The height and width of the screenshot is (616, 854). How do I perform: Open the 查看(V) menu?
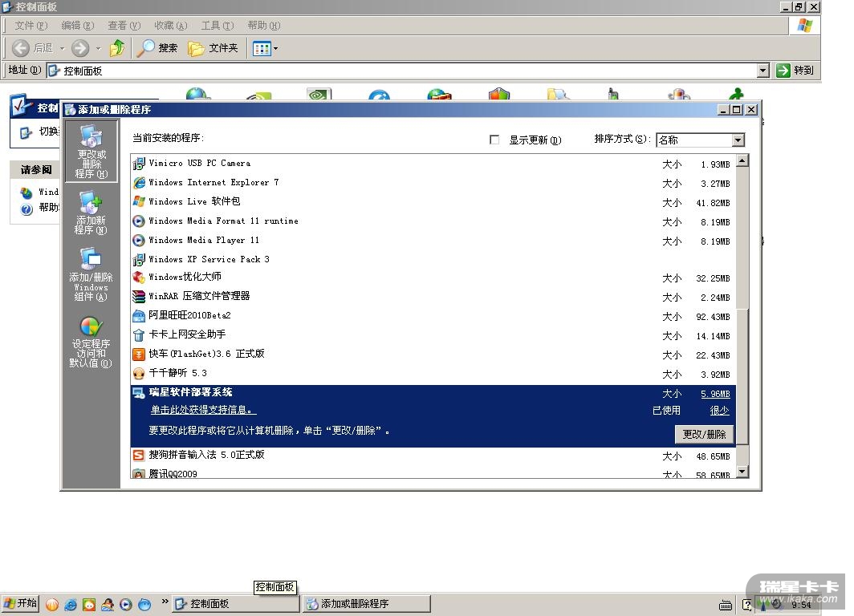tap(124, 26)
